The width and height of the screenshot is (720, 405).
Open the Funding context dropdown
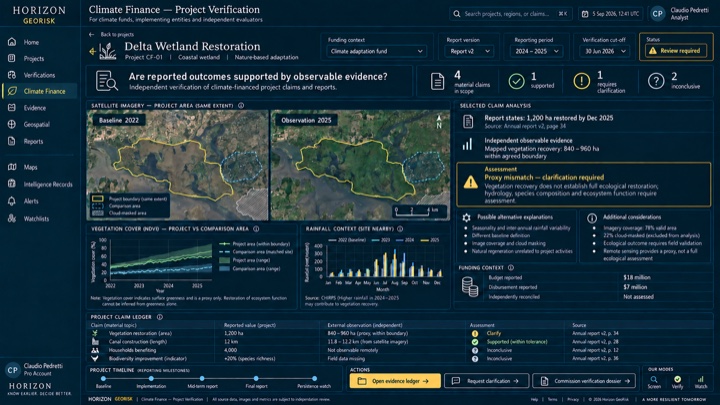coord(377,51)
